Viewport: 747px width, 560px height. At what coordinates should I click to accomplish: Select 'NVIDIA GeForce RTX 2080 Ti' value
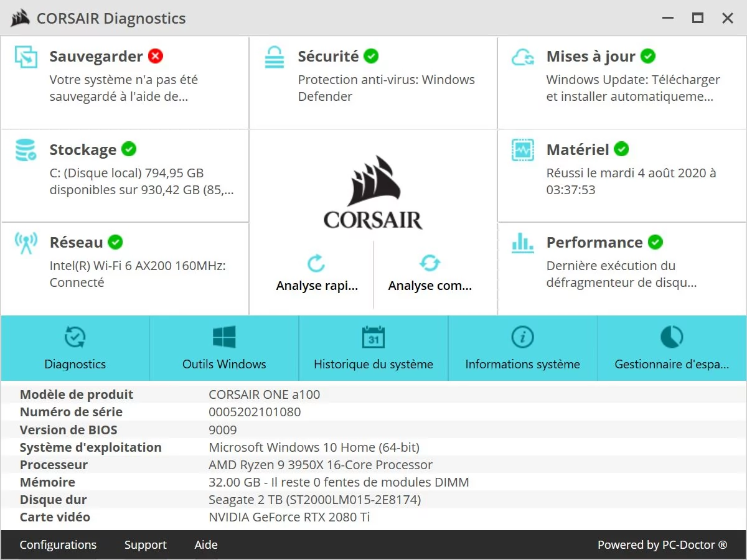click(289, 517)
